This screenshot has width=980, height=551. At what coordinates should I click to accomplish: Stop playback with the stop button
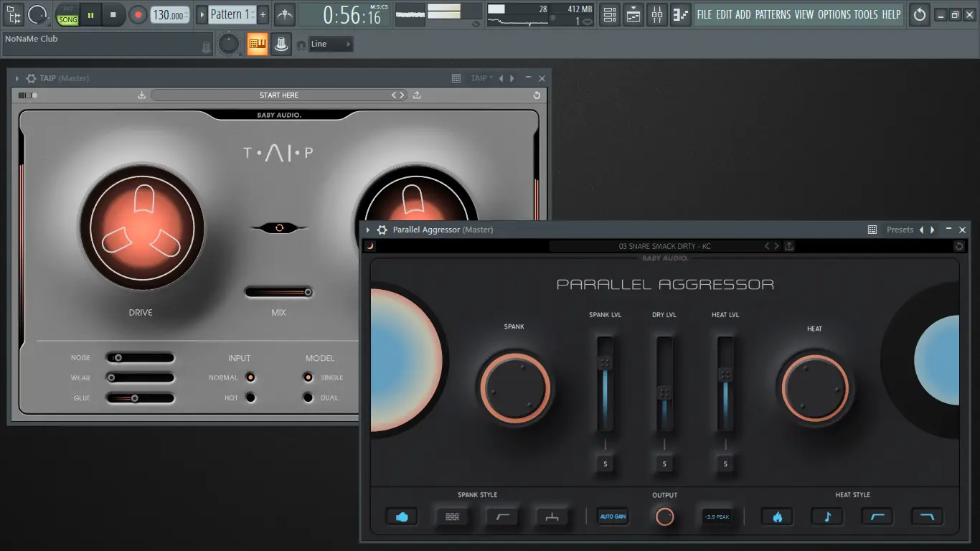113,14
